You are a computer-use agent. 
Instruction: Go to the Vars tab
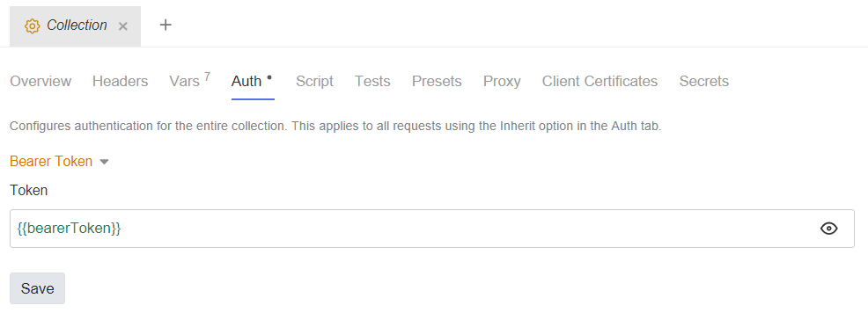(x=190, y=81)
